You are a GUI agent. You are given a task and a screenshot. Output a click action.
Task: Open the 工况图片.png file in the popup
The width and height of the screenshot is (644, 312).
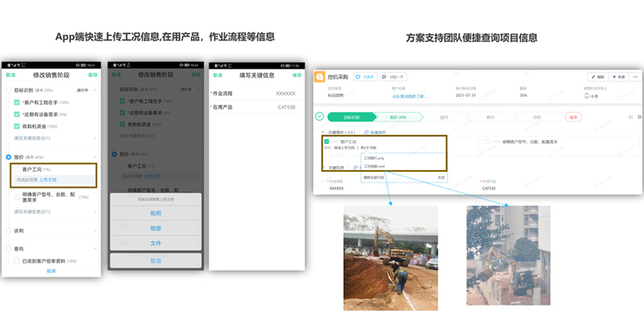click(x=374, y=158)
